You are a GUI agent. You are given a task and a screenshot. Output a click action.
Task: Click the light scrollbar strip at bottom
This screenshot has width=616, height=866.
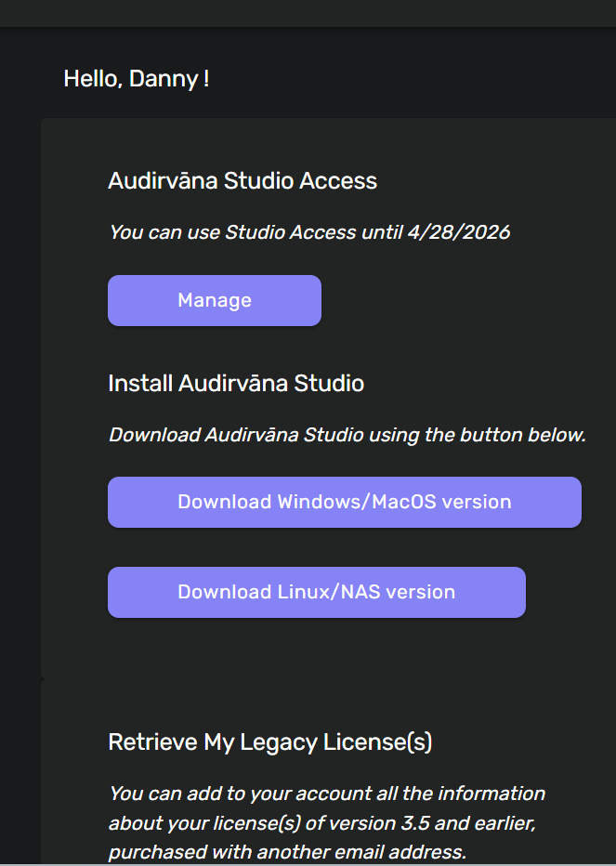pos(308,864)
